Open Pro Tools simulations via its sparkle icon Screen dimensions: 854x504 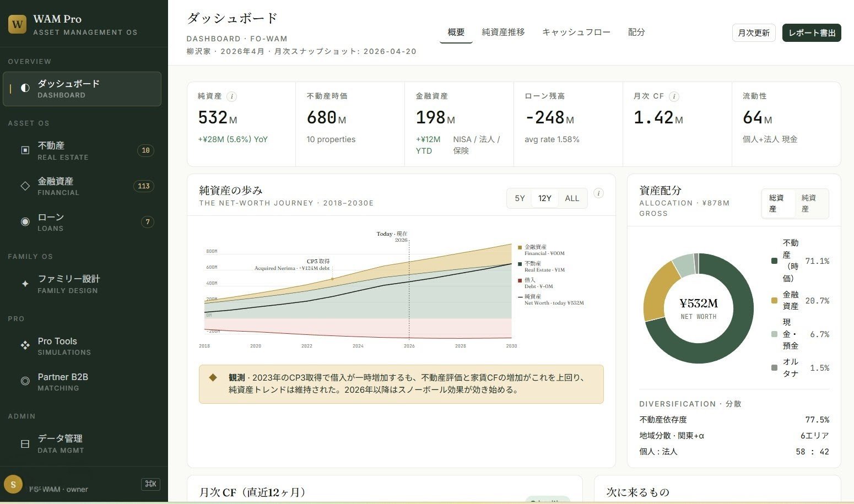[25, 345]
